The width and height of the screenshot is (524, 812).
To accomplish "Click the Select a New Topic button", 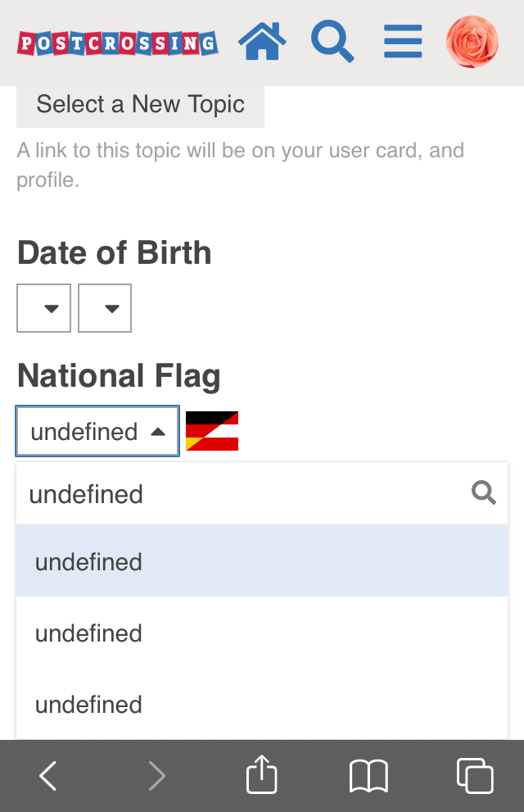I will [140, 105].
